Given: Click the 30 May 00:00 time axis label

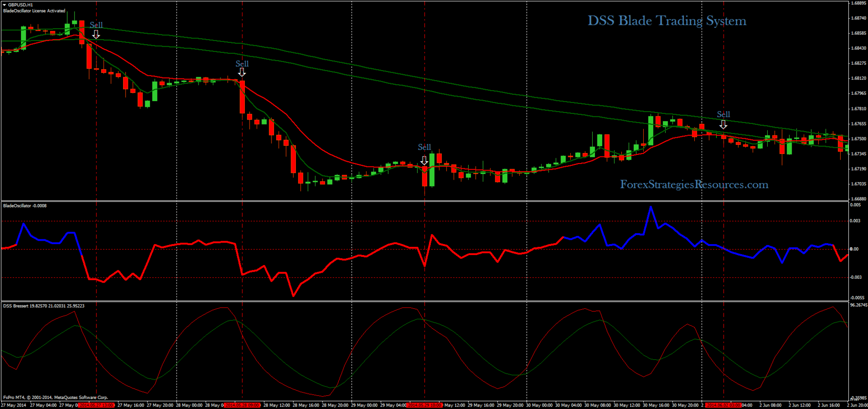Looking at the screenshot, I should coord(539,405).
